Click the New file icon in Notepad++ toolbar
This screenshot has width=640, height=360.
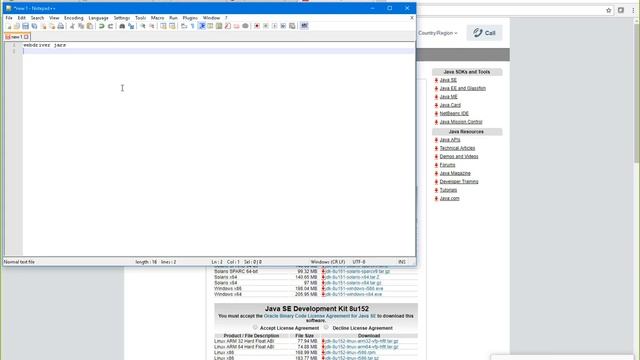click(x=9, y=26)
